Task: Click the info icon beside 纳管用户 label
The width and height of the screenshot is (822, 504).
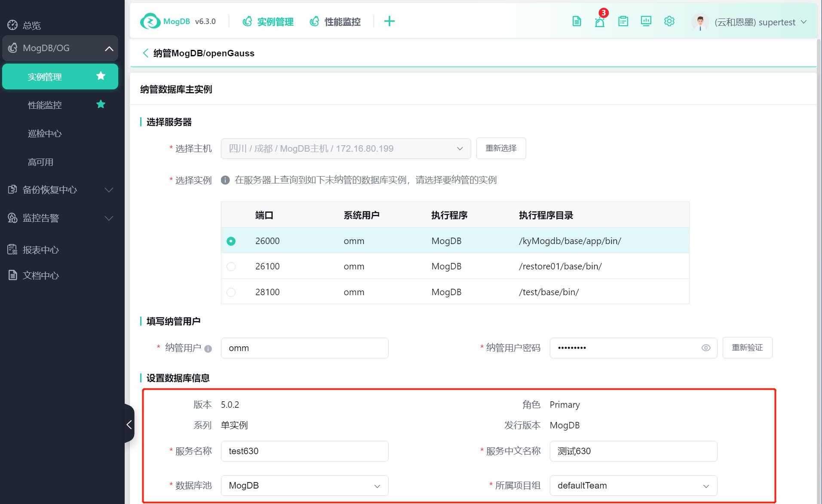Action: tap(208, 348)
